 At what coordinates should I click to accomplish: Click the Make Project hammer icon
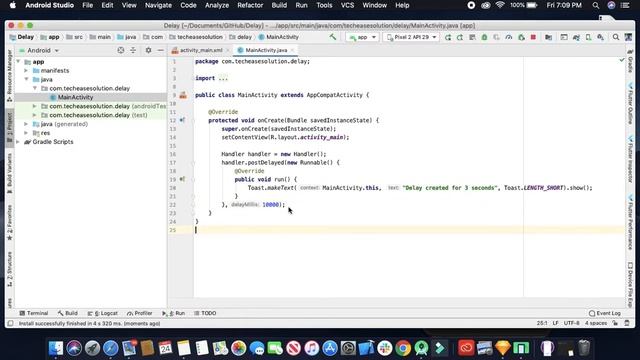(x=333, y=37)
